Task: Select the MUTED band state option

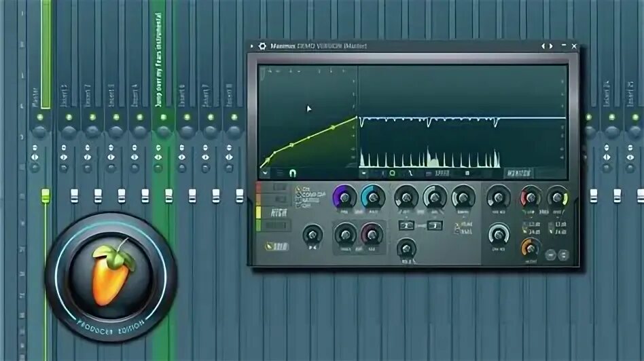Action: point(308,200)
